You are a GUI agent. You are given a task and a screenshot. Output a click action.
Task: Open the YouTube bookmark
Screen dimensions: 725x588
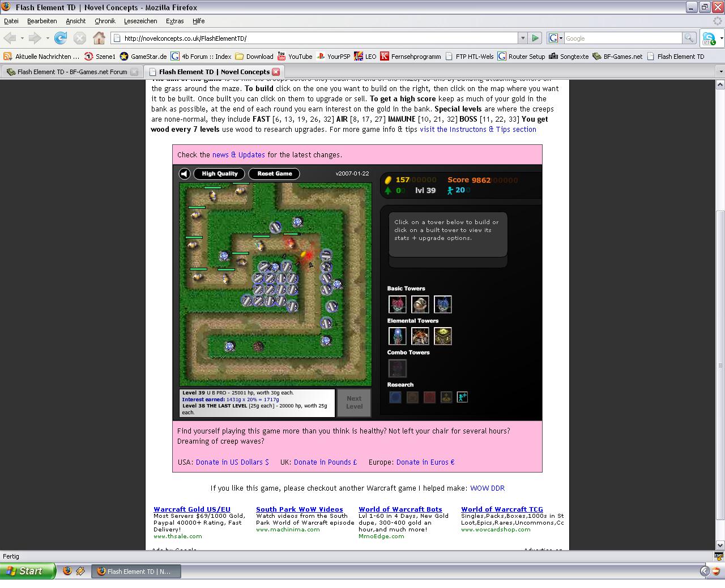295,56
